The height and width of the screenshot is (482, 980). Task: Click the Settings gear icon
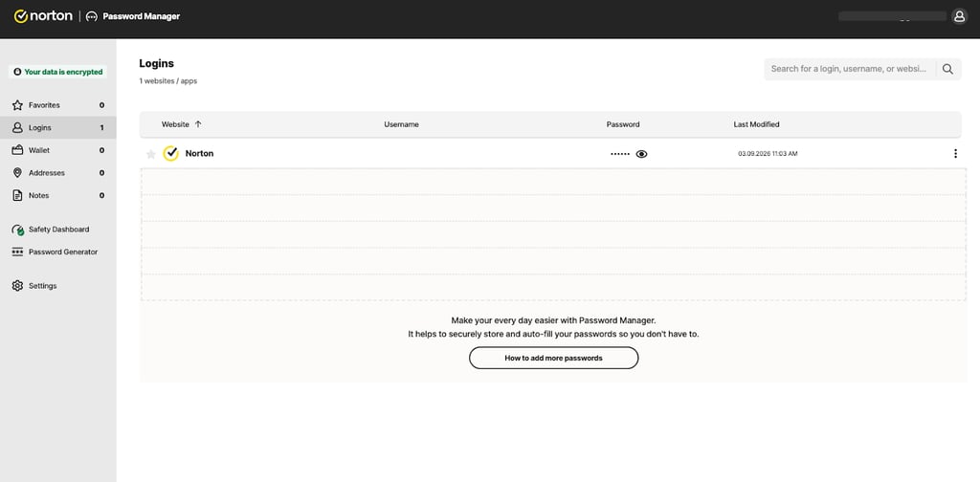(17, 286)
